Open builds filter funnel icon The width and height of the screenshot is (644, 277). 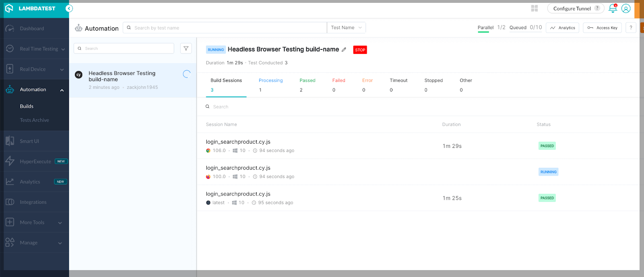pos(186,48)
